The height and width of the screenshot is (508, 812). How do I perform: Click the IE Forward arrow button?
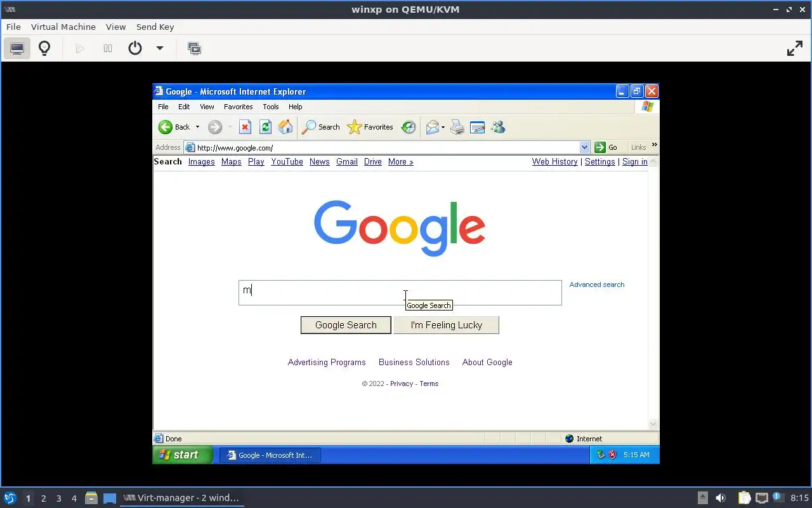click(215, 127)
